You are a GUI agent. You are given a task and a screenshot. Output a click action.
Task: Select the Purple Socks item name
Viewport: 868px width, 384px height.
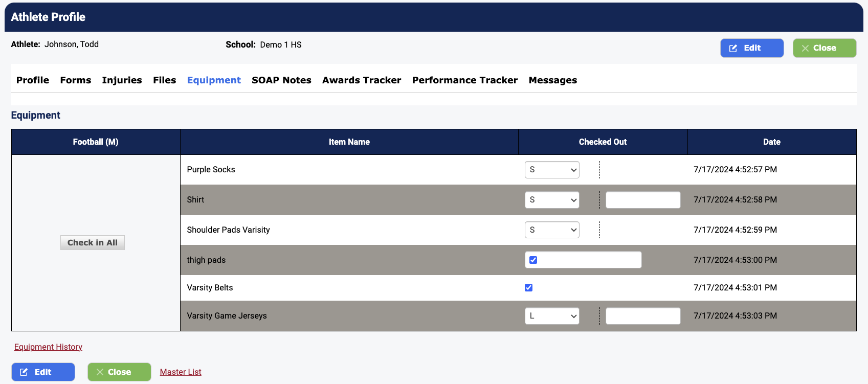(x=211, y=170)
